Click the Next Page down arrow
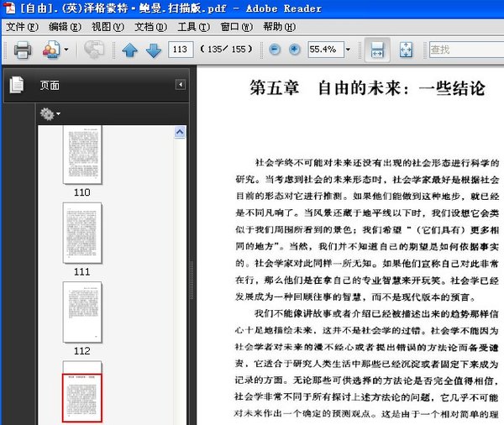The image size is (504, 425). (153, 50)
